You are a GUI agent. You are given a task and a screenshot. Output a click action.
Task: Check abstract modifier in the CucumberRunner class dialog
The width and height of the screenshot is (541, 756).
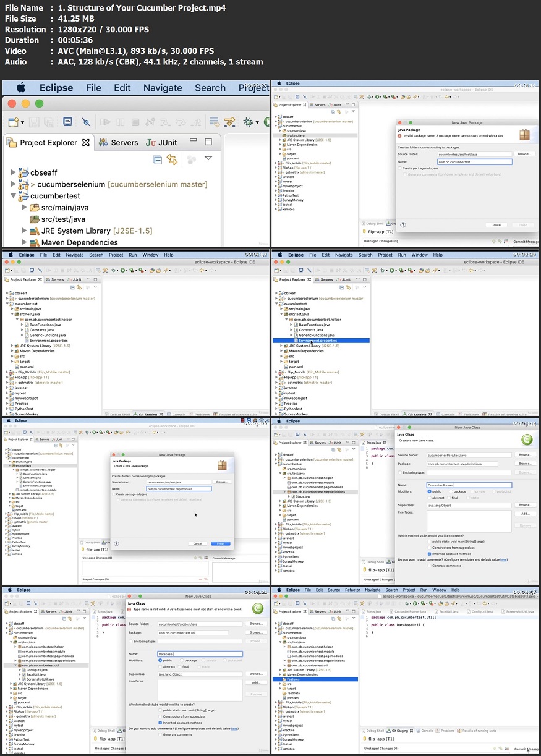point(429,498)
